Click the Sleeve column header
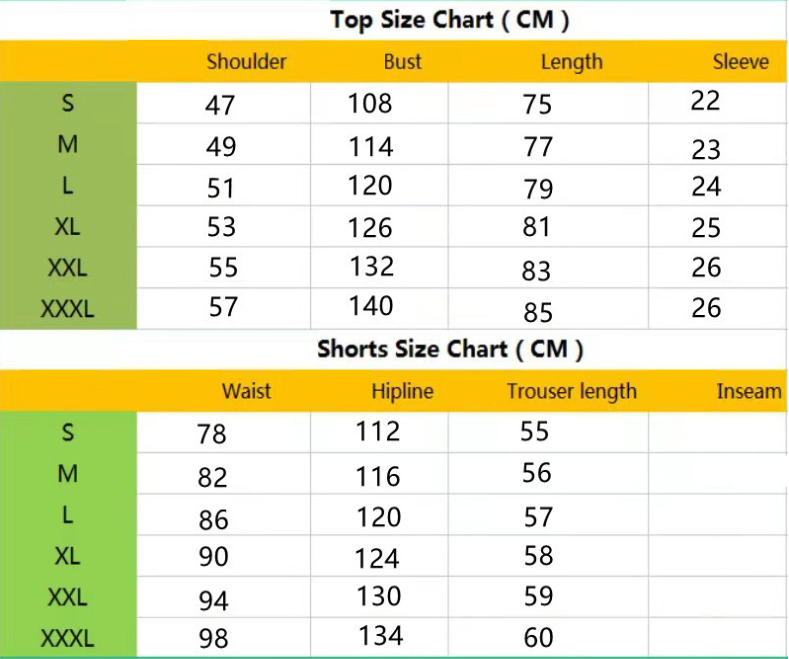The width and height of the screenshot is (789, 659). (x=740, y=62)
